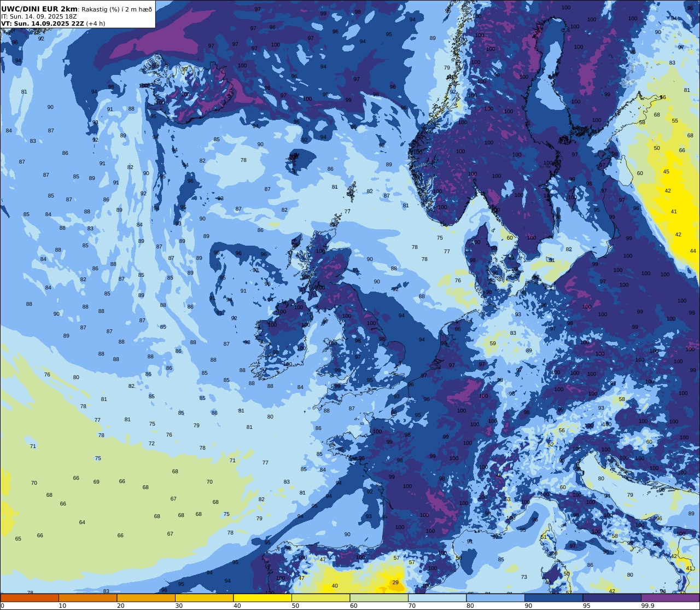700x610 pixels.
Task: Click the legend color segment between 10 and 20
Action: pos(87,597)
